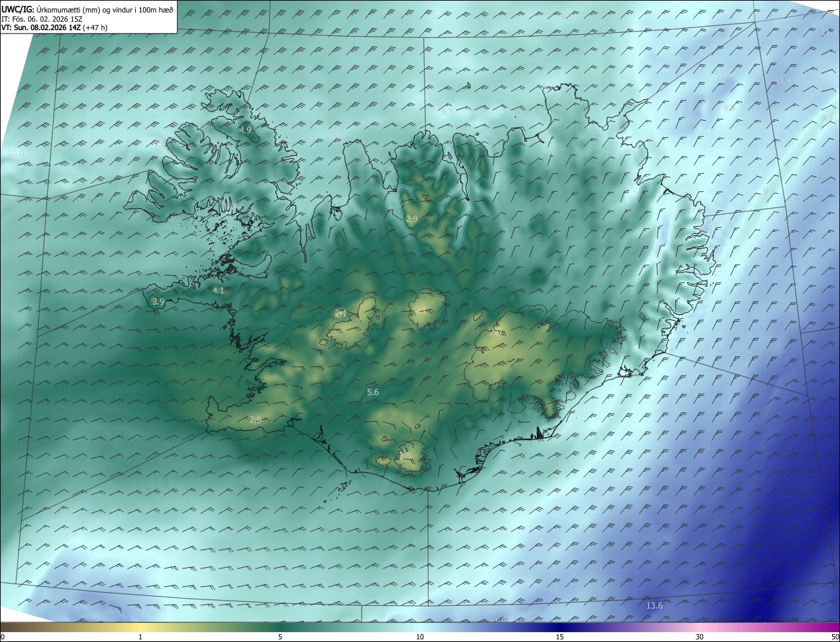
Task: Click the legend tick label "15"
Action: [560, 637]
